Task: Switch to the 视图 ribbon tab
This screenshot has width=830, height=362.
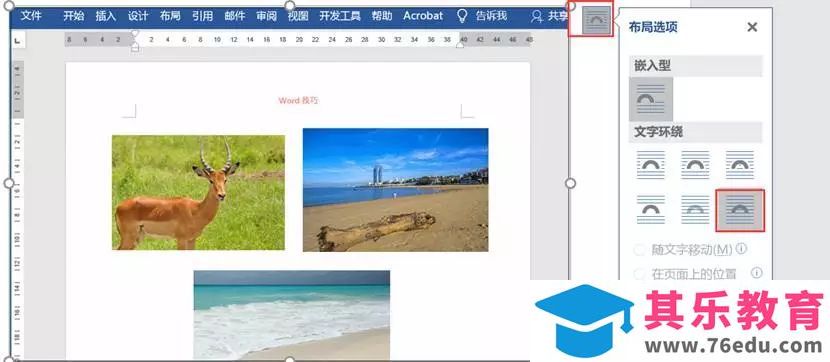Action: click(x=298, y=16)
